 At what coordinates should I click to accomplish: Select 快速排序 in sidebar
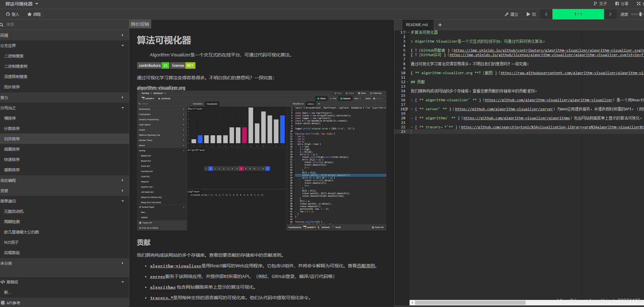64,159
